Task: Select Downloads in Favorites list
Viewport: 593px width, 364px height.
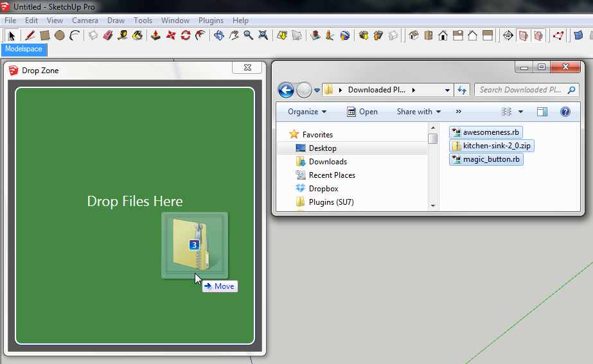Action: coord(328,162)
